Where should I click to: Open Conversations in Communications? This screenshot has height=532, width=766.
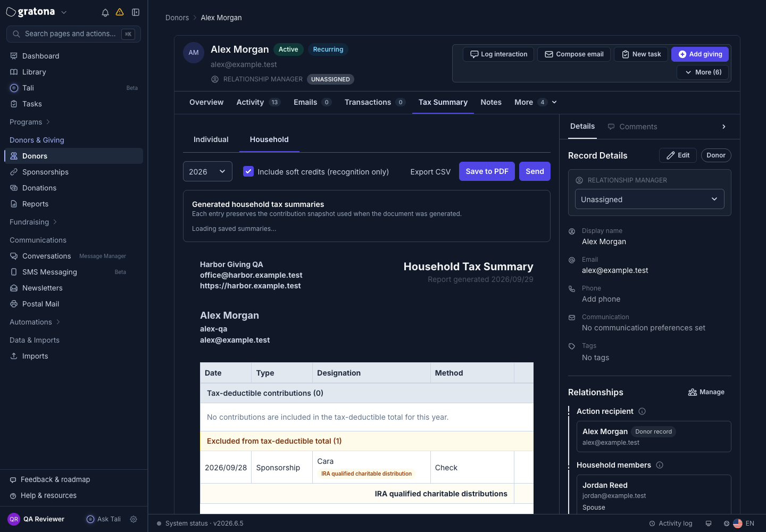(x=73, y=256)
